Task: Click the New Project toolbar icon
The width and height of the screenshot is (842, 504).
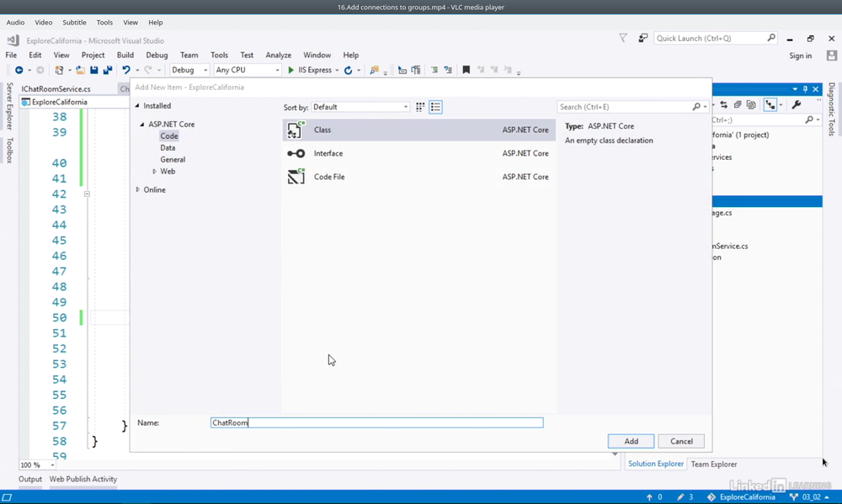Action: click(x=59, y=70)
